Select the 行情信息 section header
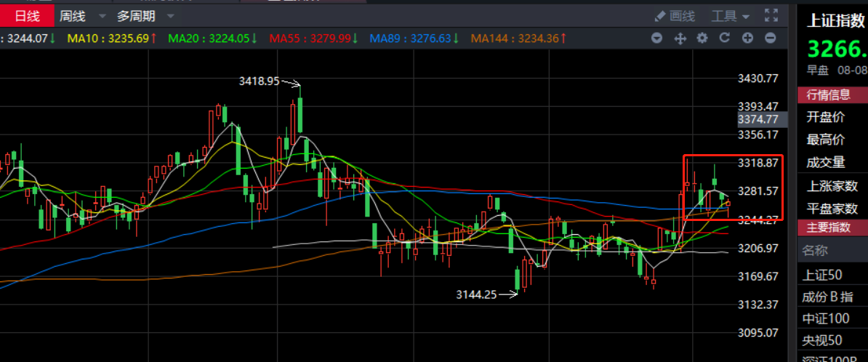The width and height of the screenshot is (868, 362). [x=829, y=94]
